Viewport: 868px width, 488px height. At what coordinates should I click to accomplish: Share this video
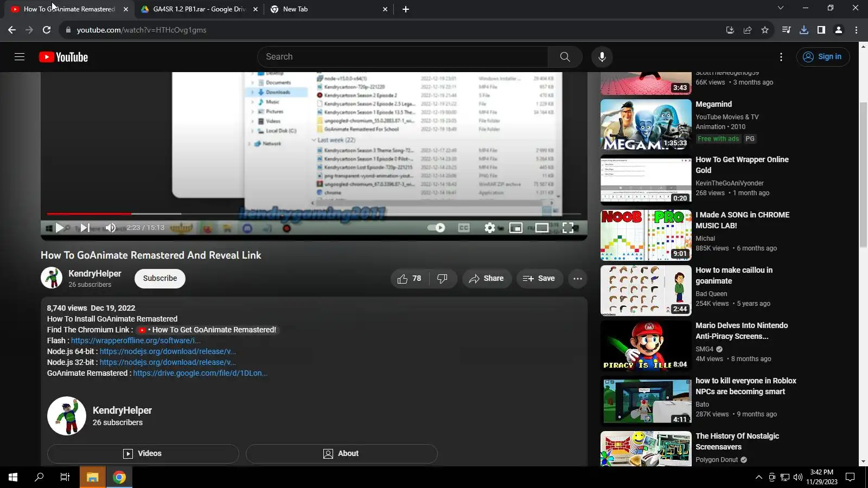pyautogui.click(x=487, y=279)
